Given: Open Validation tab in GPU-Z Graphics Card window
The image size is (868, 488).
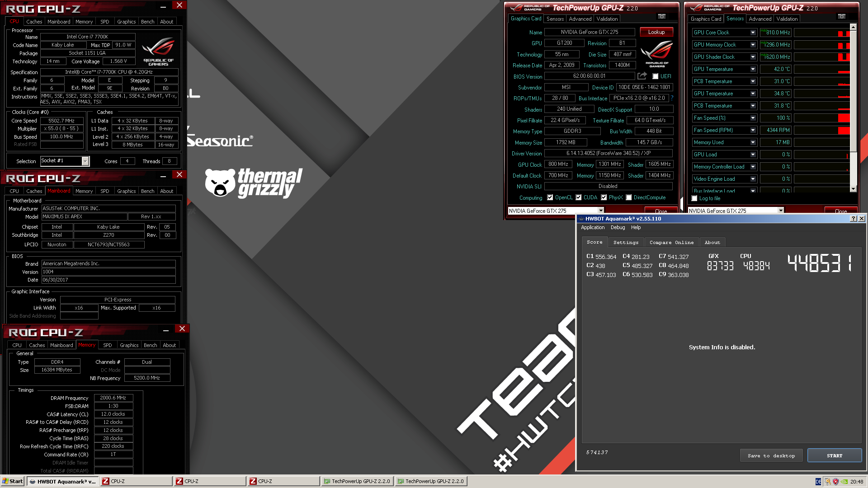Looking at the screenshot, I should [x=607, y=19].
